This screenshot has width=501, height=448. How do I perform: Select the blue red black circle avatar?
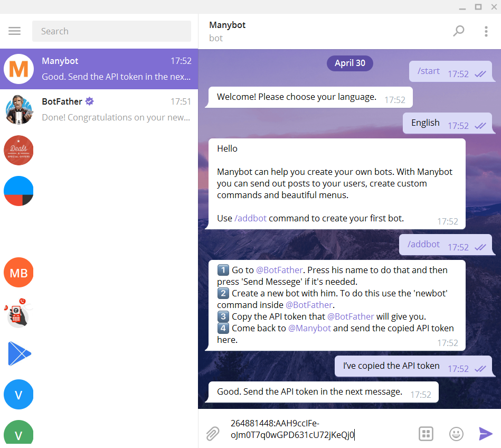(18, 191)
